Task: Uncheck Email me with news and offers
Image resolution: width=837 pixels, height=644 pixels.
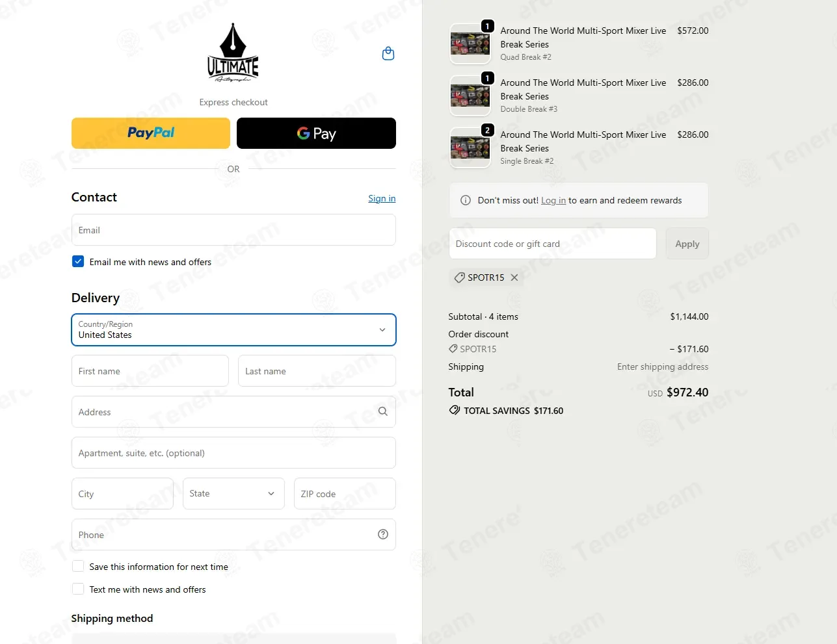Action: (x=78, y=261)
